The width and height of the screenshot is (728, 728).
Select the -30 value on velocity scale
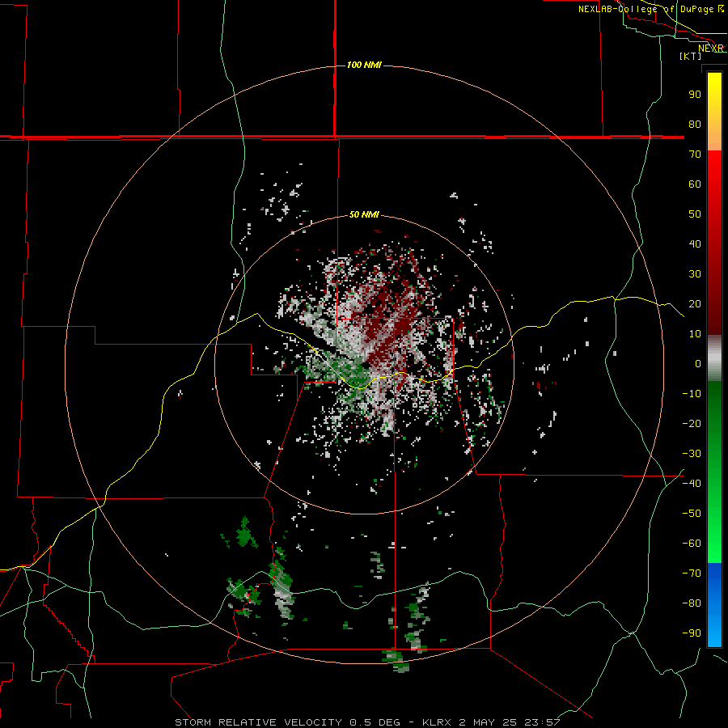(x=692, y=454)
